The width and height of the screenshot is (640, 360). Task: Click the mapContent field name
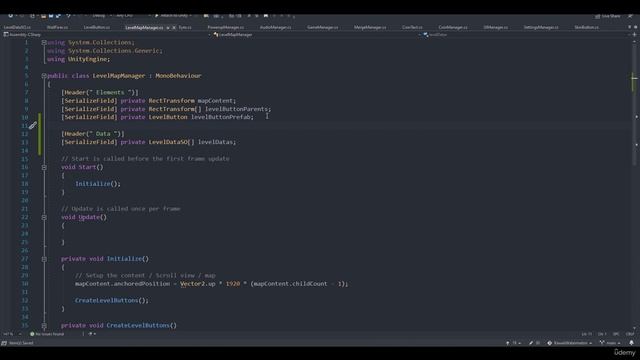(x=216, y=100)
